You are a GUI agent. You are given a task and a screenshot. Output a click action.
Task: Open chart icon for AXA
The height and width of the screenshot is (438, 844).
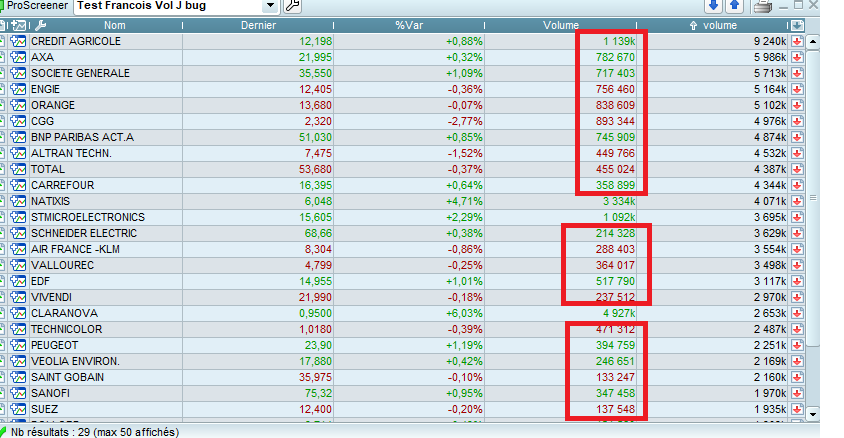coord(18,57)
